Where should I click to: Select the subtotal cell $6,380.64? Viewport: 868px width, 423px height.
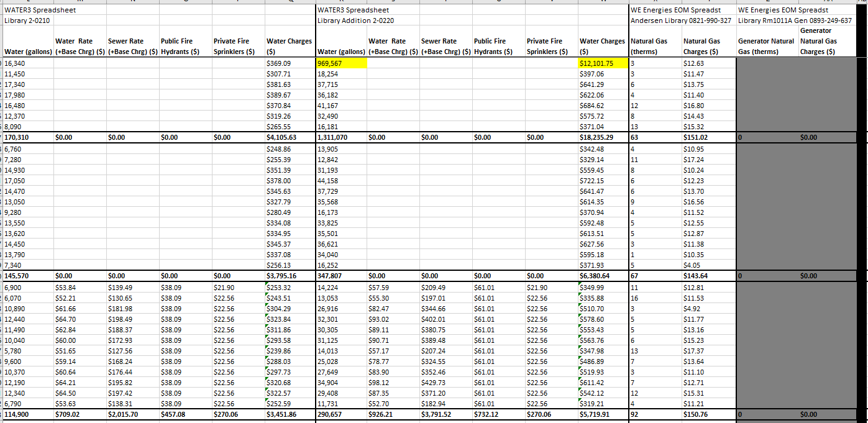pyautogui.click(x=603, y=276)
